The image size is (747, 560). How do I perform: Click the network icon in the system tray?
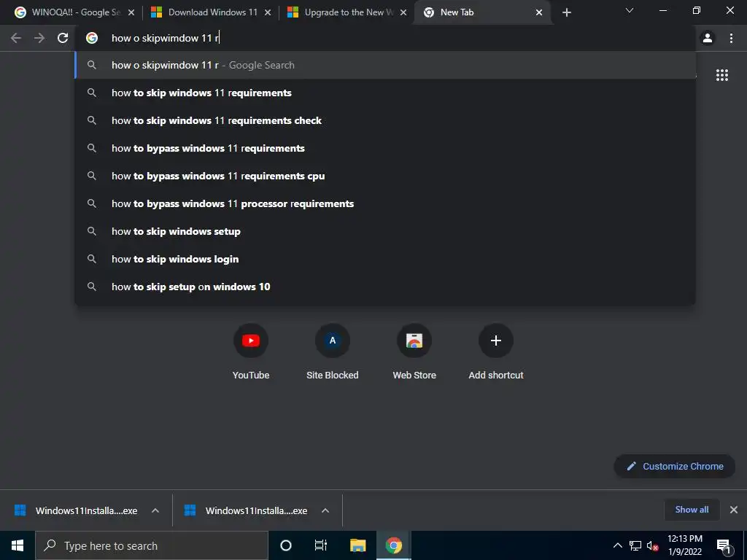pyautogui.click(x=635, y=545)
